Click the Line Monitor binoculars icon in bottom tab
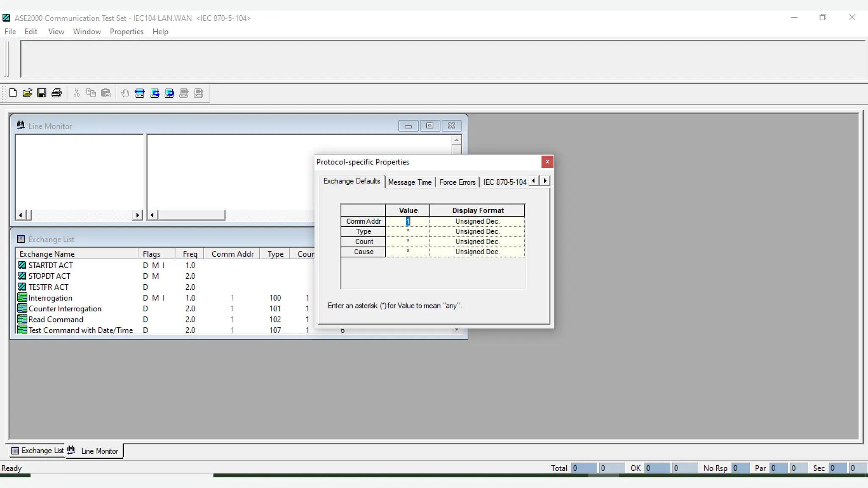The height and width of the screenshot is (488, 868). [x=71, y=450]
